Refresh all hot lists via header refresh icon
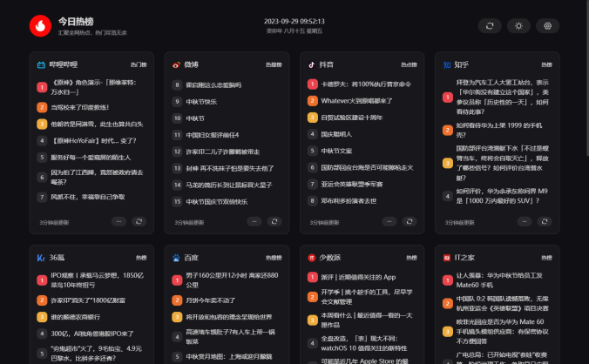The height and width of the screenshot is (364, 589). tap(490, 26)
